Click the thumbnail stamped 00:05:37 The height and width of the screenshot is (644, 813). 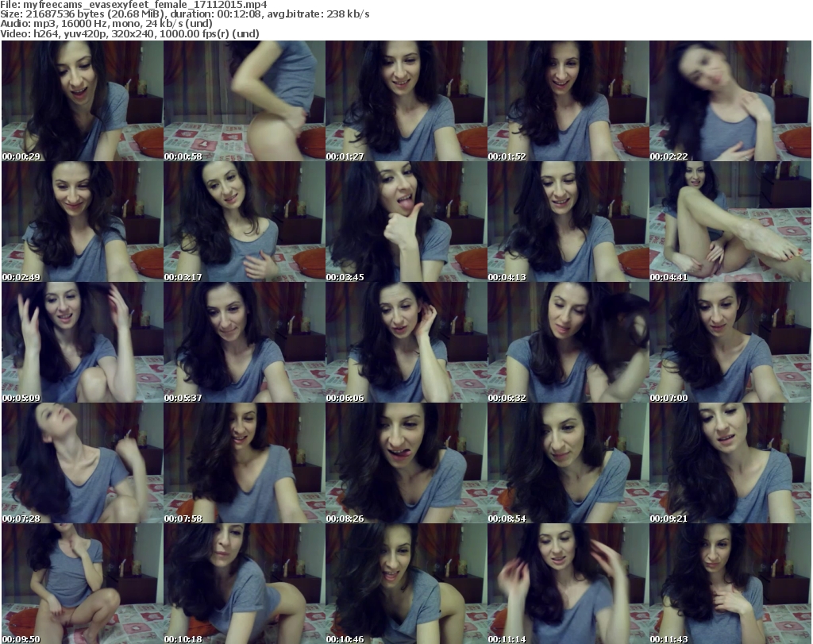pos(245,343)
